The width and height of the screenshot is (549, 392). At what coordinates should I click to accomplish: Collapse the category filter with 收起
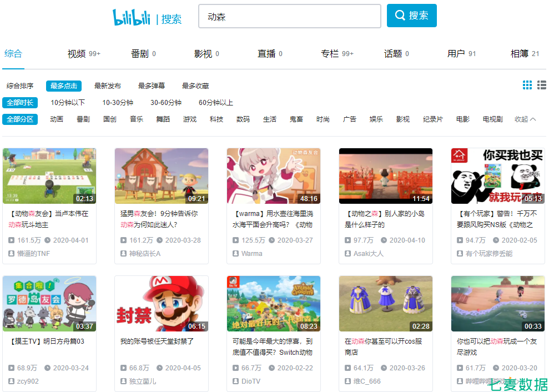click(x=525, y=119)
